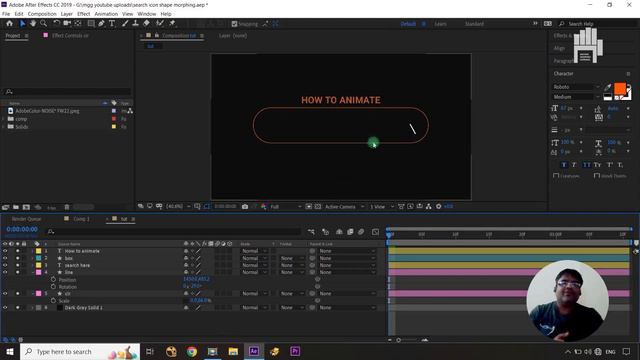Screen dimensions: 640x360
Task: Hide the 'line' layer eye icon
Action: click(x=5, y=272)
